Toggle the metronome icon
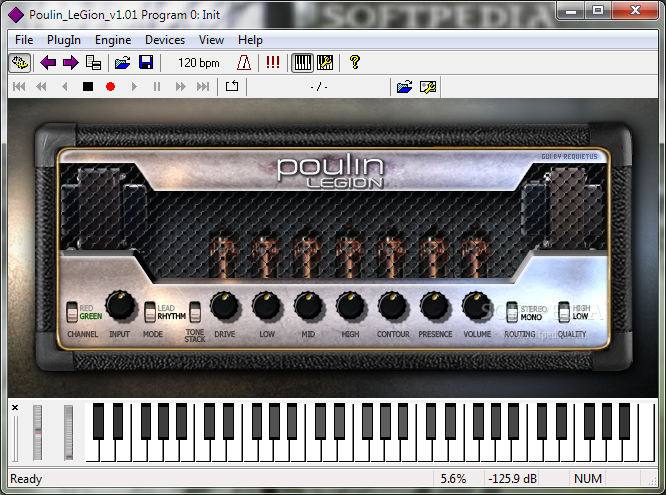This screenshot has height=495, width=666. coord(244,63)
